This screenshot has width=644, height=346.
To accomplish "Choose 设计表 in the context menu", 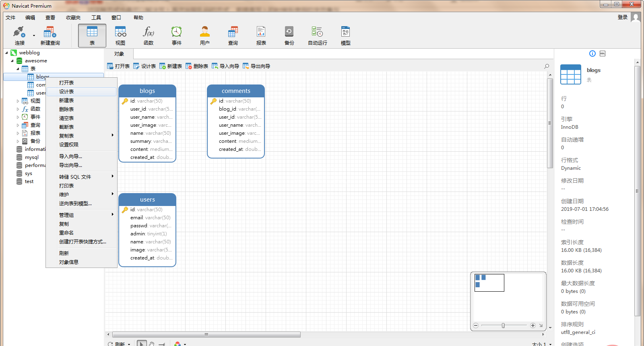I will (x=82, y=92).
